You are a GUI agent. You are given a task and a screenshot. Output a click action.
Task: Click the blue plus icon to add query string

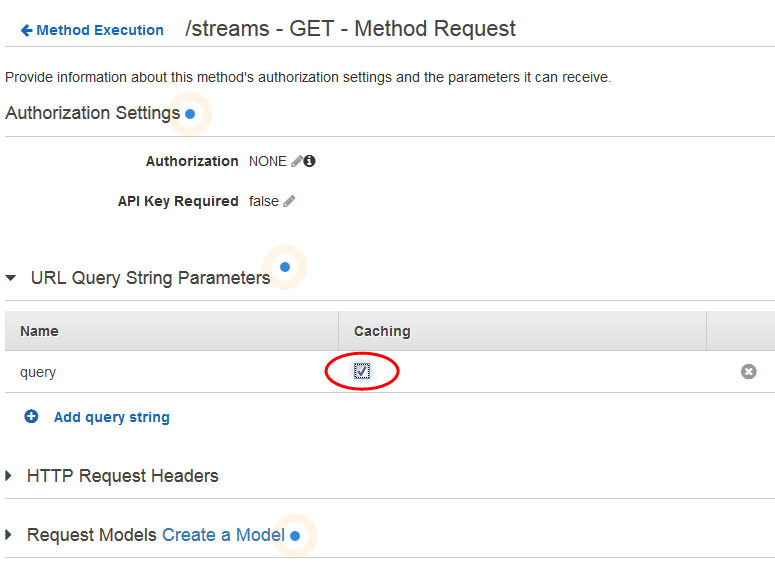(31, 416)
